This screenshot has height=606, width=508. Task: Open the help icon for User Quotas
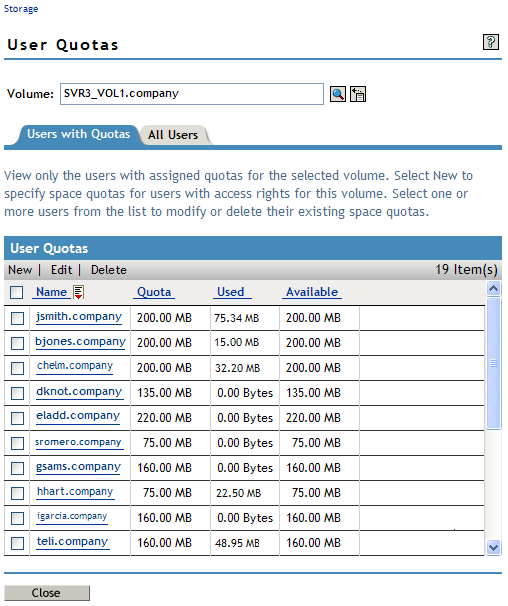point(491,42)
